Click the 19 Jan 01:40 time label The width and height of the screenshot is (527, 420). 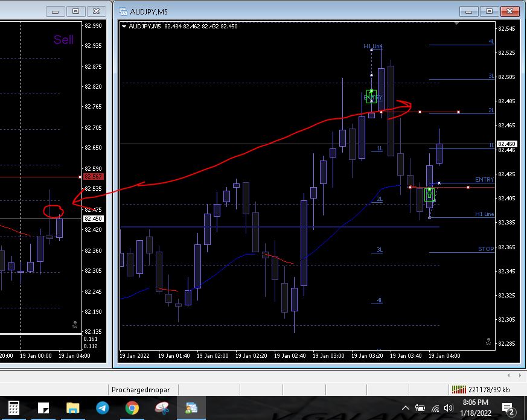[x=174, y=356]
